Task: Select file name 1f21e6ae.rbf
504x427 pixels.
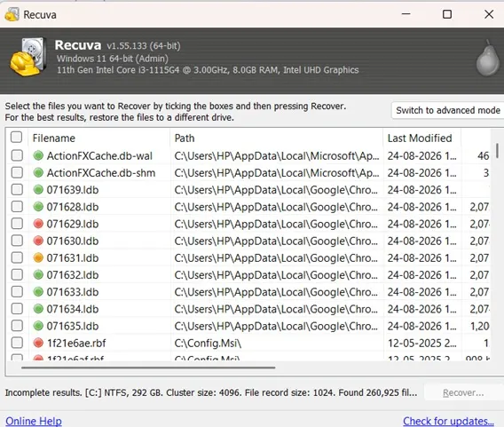Action: (x=76, y=343)
